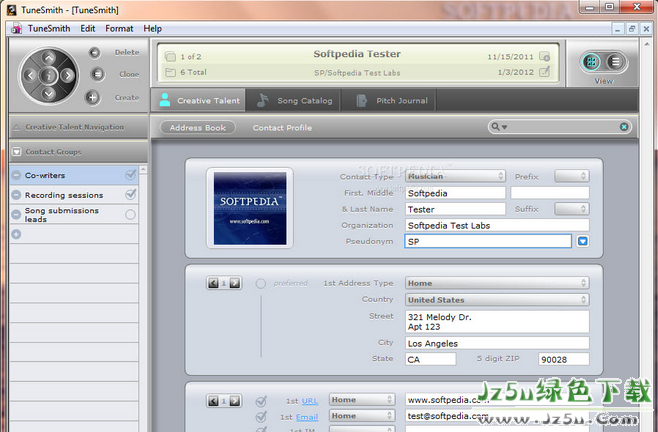The image size is (658, 432).
Task: Open the Contact Profile view
Action: click(x=282, y=128)
